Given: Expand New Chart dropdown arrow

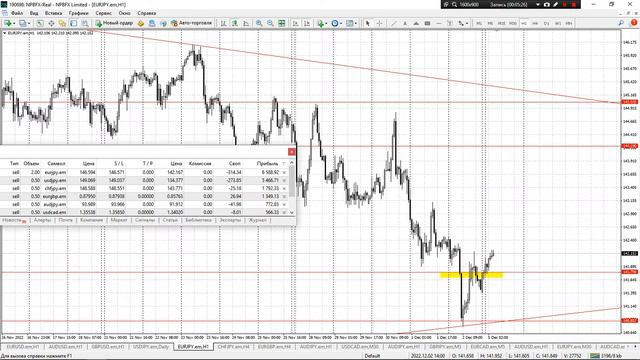Looking at the screenshot, I should click(x=14, y=23).
